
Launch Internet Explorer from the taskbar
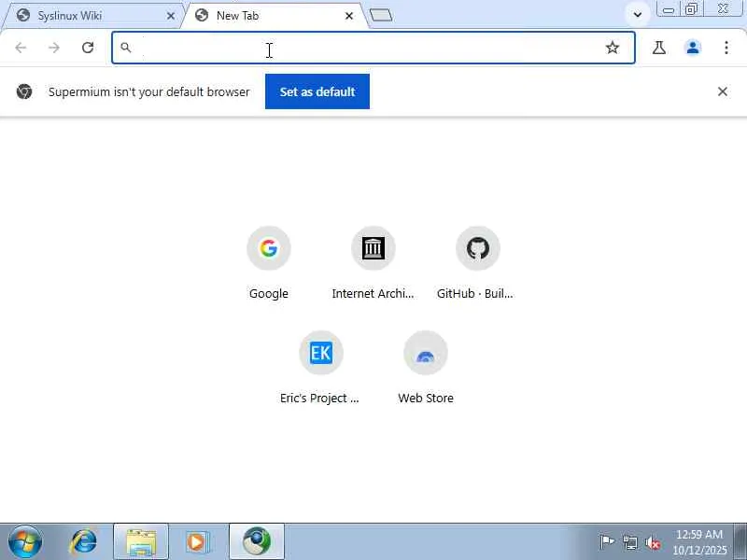(84, 542)
